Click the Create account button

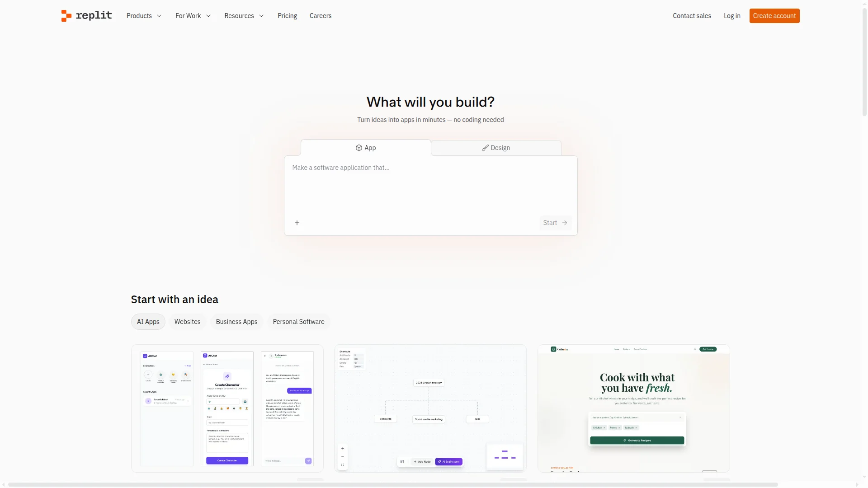click(x=774, y=15)
